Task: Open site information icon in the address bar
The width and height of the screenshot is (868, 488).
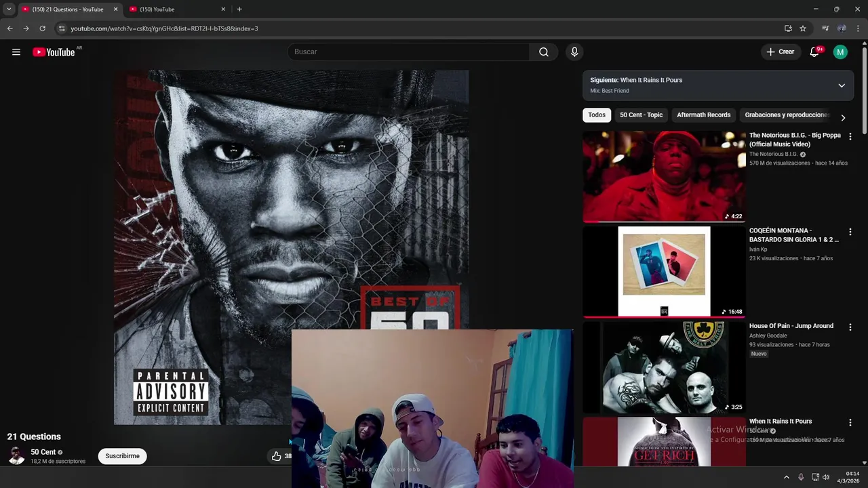Action: coord(62,28)
